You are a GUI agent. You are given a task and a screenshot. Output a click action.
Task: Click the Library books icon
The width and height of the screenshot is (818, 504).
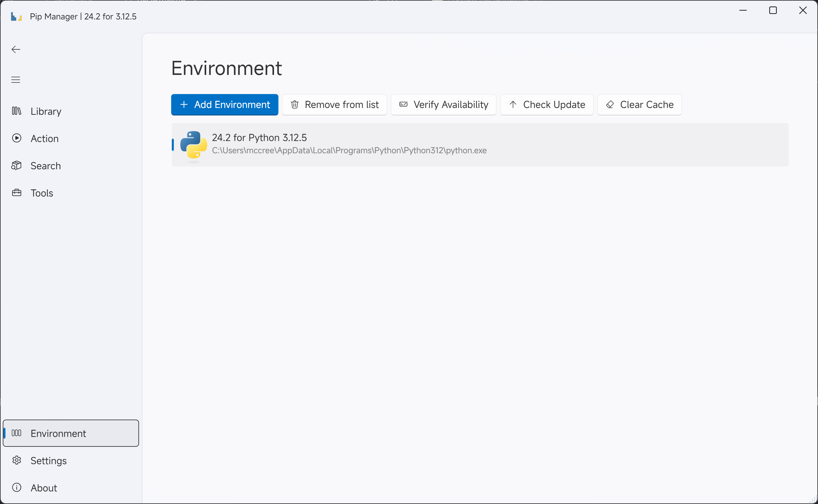pos(16,111)
